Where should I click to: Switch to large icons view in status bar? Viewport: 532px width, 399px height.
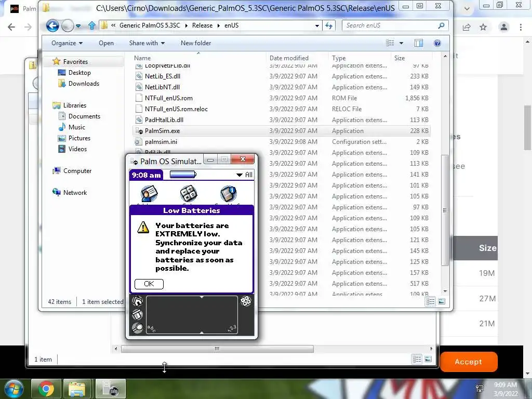click(442, 302)
